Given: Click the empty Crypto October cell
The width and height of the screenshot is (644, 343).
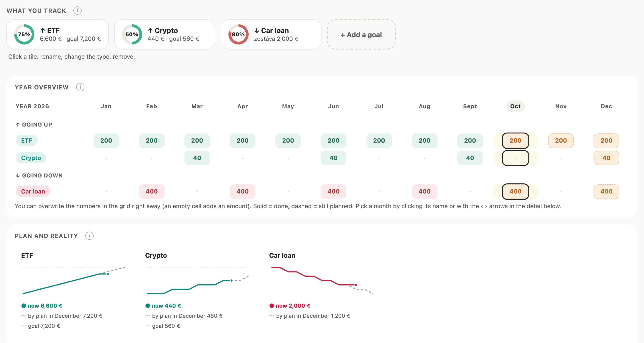Looking at the screenshot, I should (516, 158).
